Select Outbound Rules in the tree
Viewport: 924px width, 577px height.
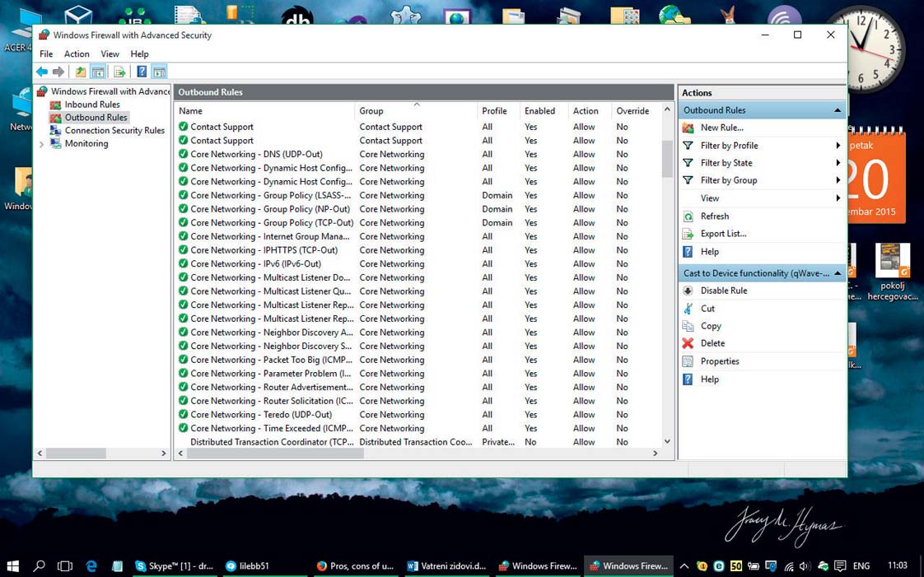tap(96, 118)
